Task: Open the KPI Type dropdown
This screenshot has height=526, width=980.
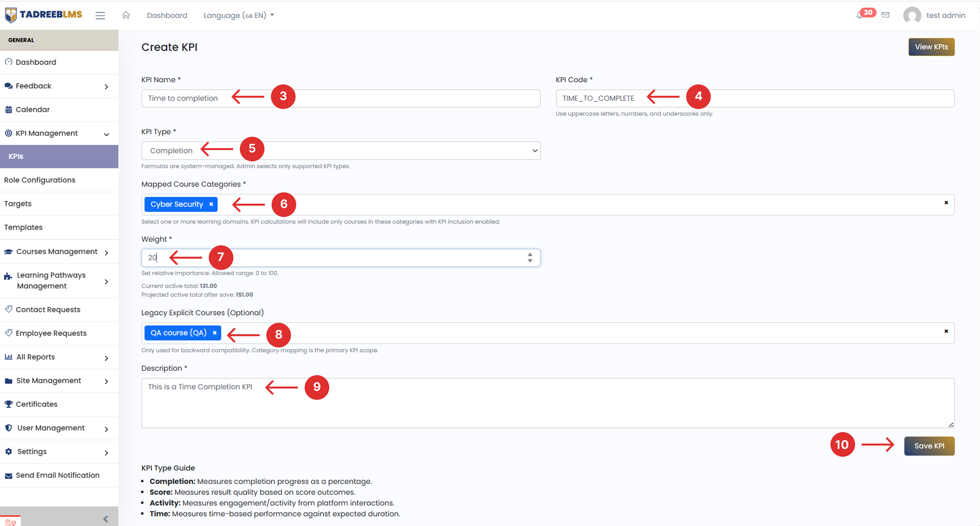Action: (x=340, y=151)
